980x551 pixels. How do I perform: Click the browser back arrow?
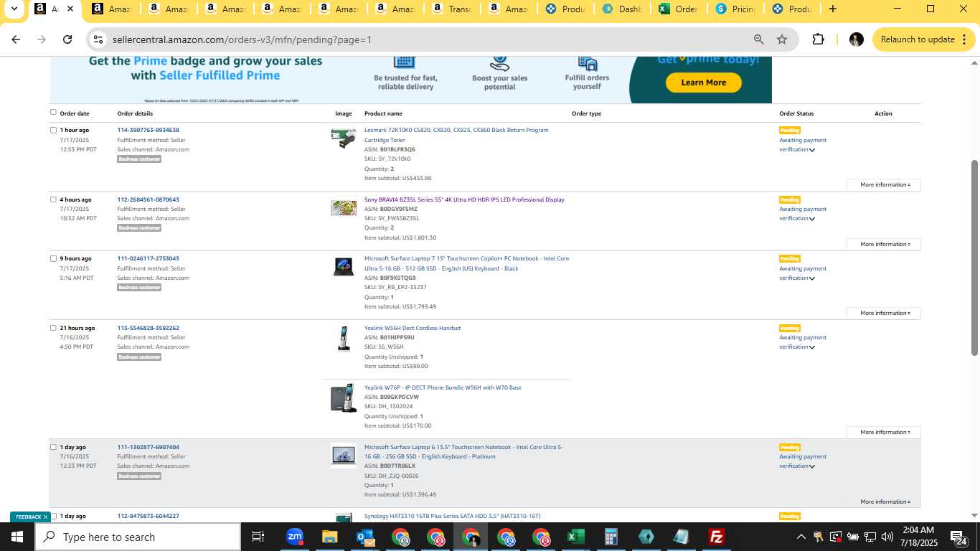coord(16,39)
